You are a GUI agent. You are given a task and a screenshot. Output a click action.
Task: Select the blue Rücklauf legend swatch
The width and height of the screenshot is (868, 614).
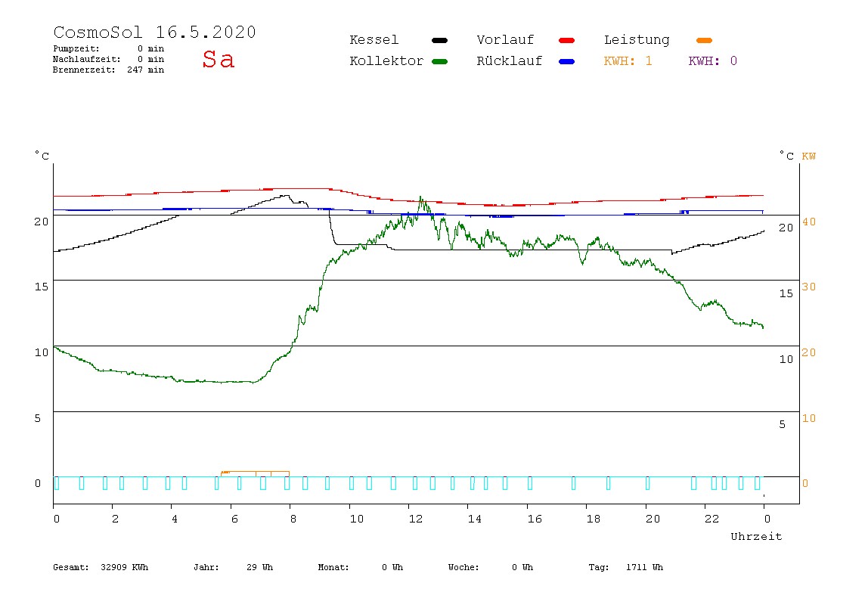[567, 61]
